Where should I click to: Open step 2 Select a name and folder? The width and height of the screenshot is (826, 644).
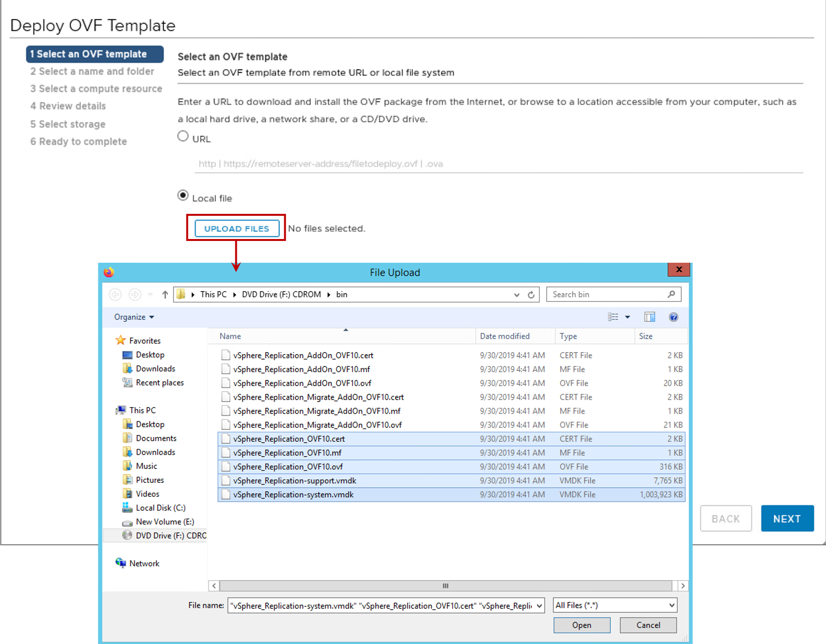[x=92, y=72]
